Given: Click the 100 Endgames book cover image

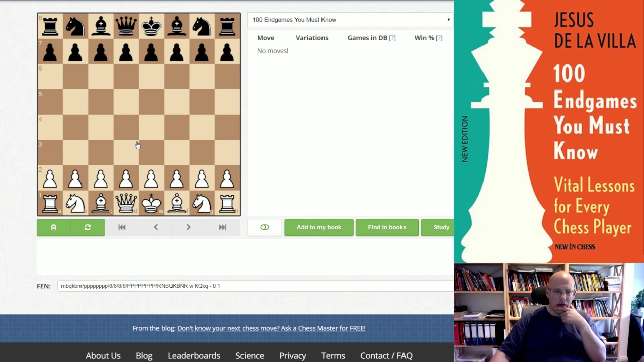Looking at the screenshot, I should pyautogui.click(x=549, y=131).
